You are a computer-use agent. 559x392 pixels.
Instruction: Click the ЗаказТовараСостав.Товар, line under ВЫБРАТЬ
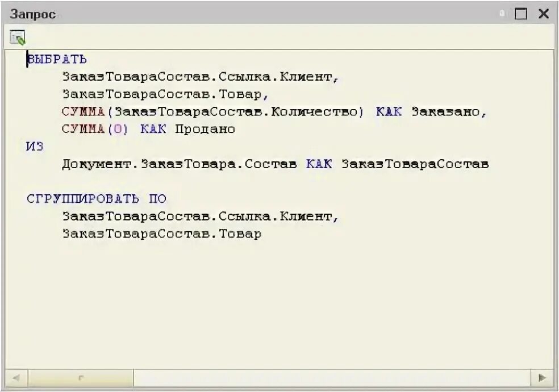165,94
